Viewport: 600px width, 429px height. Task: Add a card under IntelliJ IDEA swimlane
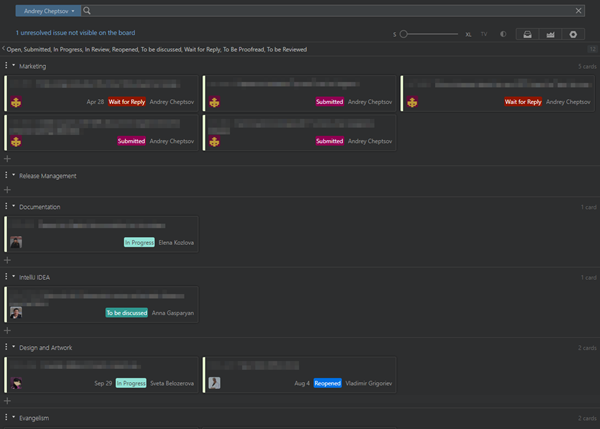[x=7, y=330]
